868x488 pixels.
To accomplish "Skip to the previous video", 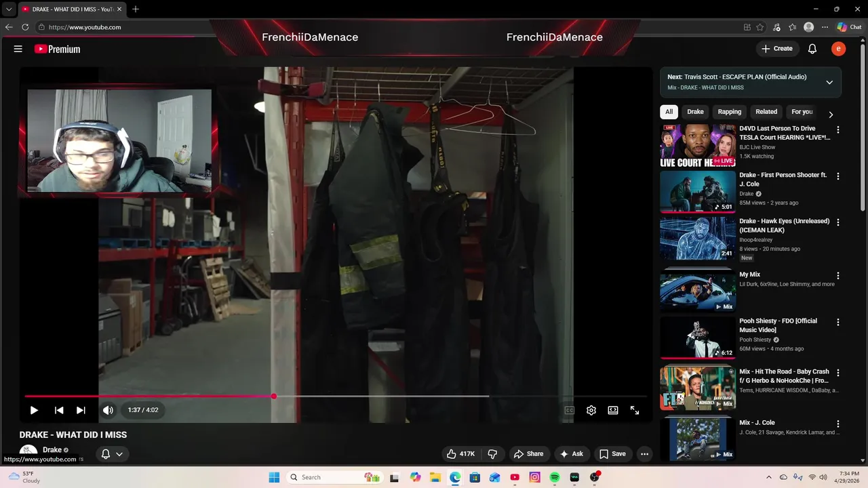I will point(59,410).
